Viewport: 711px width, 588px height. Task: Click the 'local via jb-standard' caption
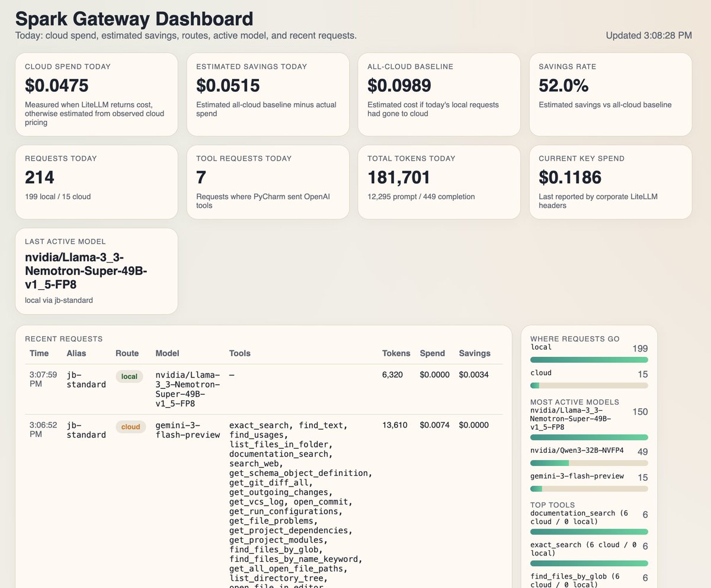tap(59, 300)
